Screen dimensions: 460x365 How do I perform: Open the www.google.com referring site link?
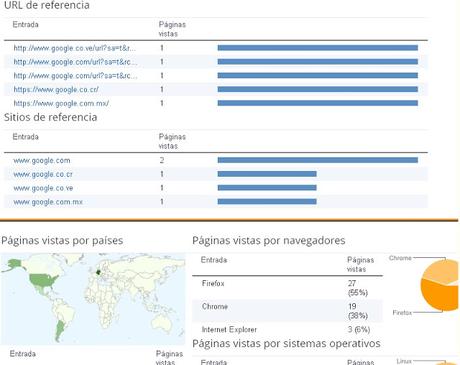(x=42, y=160)
